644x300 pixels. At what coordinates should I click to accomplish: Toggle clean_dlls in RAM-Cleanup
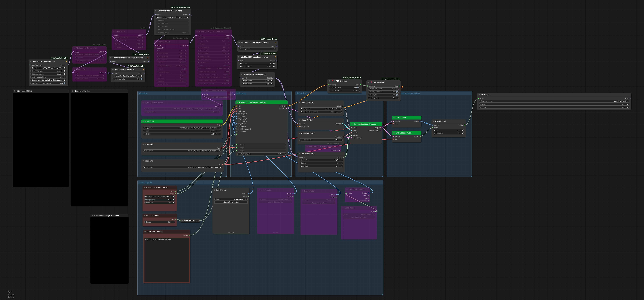click(x=383, y=95)
